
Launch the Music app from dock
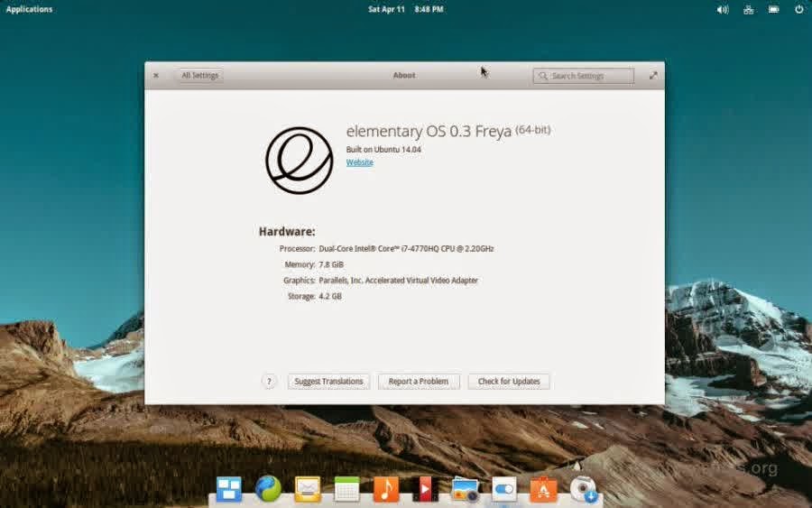(386, 489)
